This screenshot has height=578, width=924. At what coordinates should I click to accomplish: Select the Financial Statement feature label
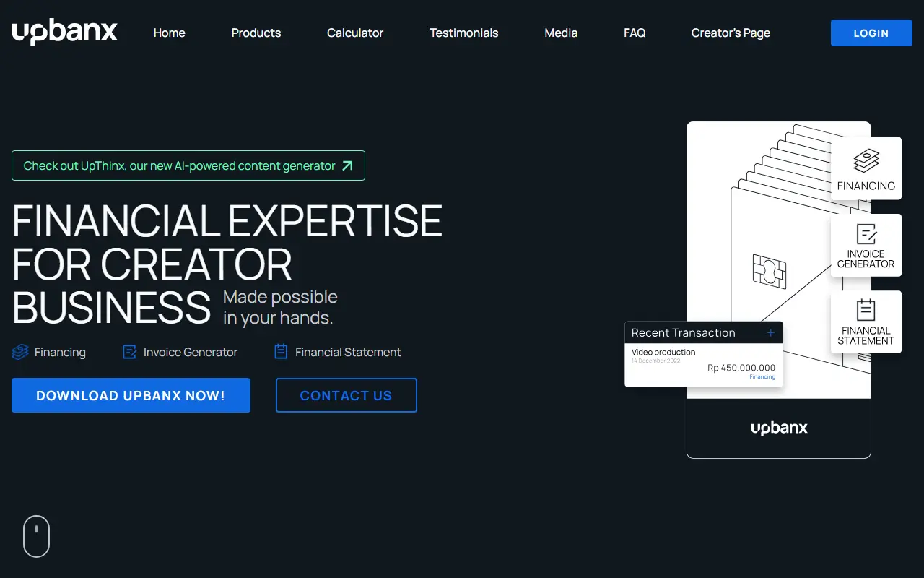348,352
